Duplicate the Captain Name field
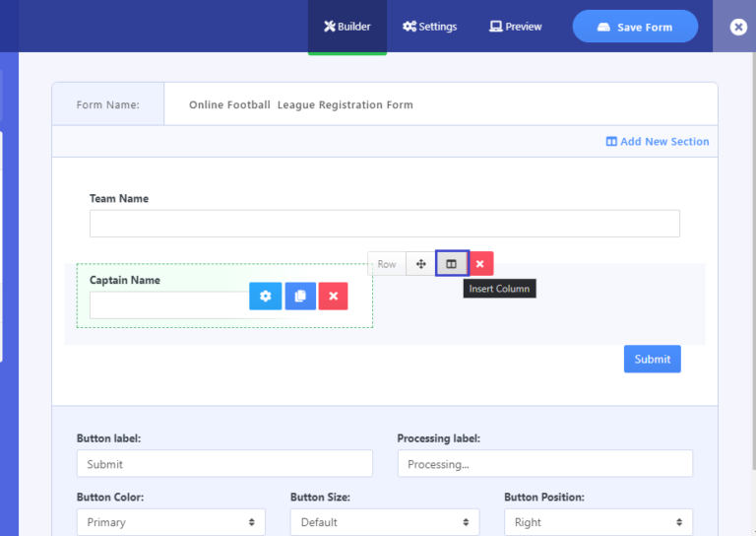The height and width of the screenshot is (536, 756). click(x=300, y=297)
